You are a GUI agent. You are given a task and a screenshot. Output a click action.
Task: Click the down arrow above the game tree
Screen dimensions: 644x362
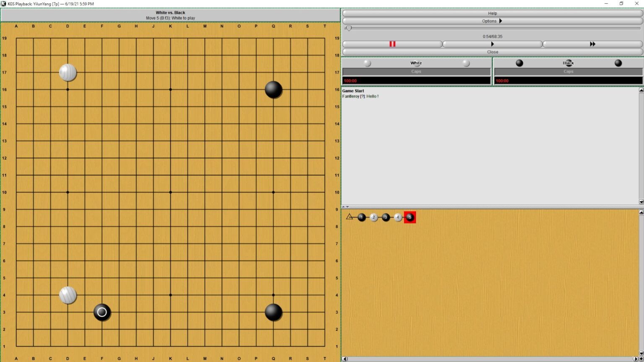click(x=347, y=207)
